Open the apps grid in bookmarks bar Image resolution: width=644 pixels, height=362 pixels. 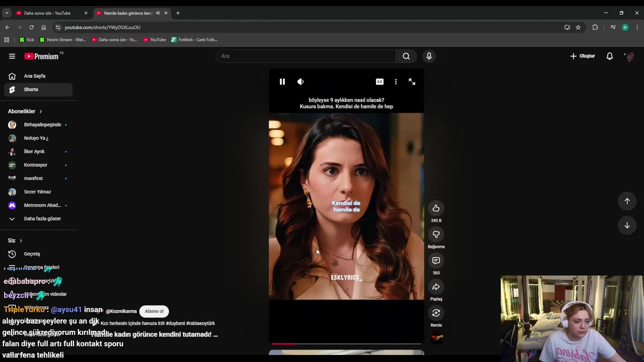click(x=7, y=40)
